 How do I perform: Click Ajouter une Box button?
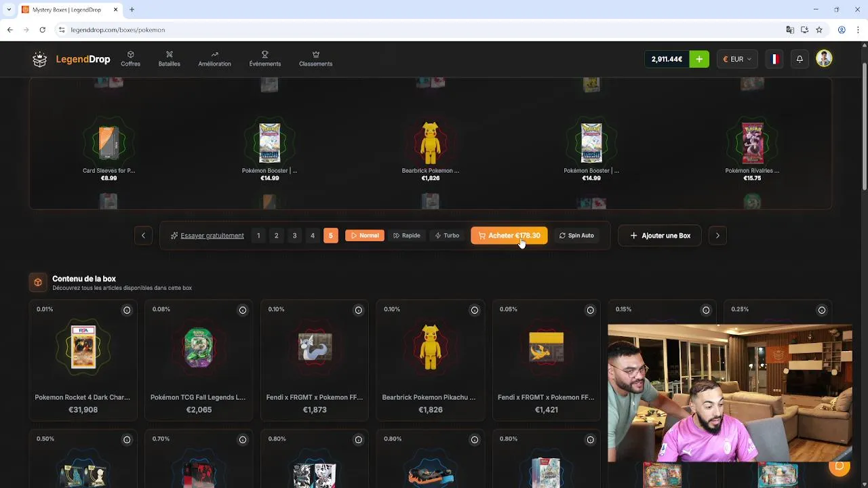pyautogui.click(x=660, y=236)
